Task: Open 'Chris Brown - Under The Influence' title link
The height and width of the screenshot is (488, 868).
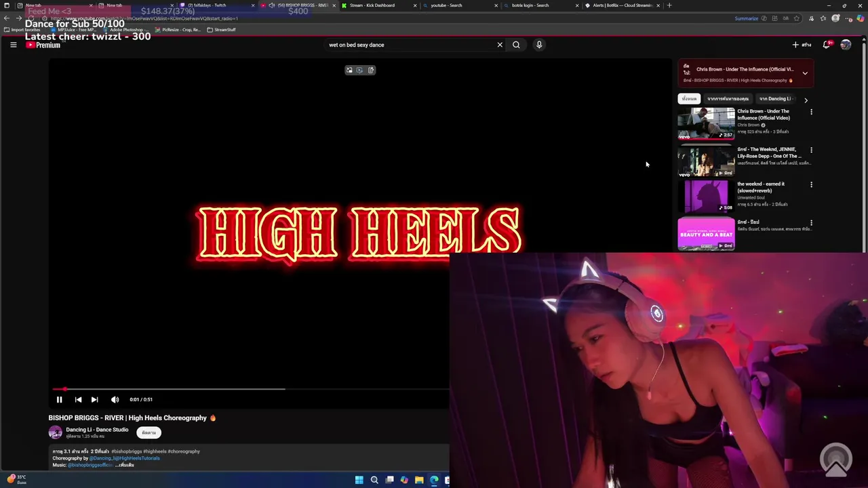Action: point(764,115)
